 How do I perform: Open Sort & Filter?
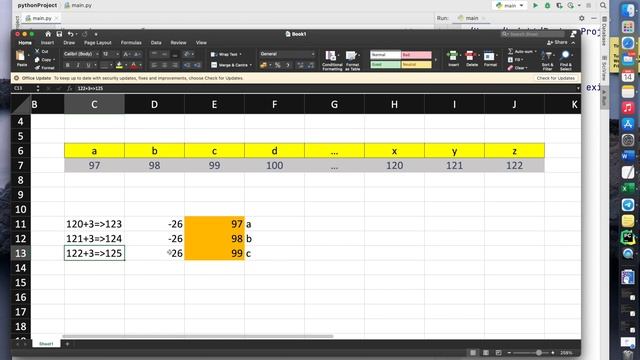pos(547,60)
